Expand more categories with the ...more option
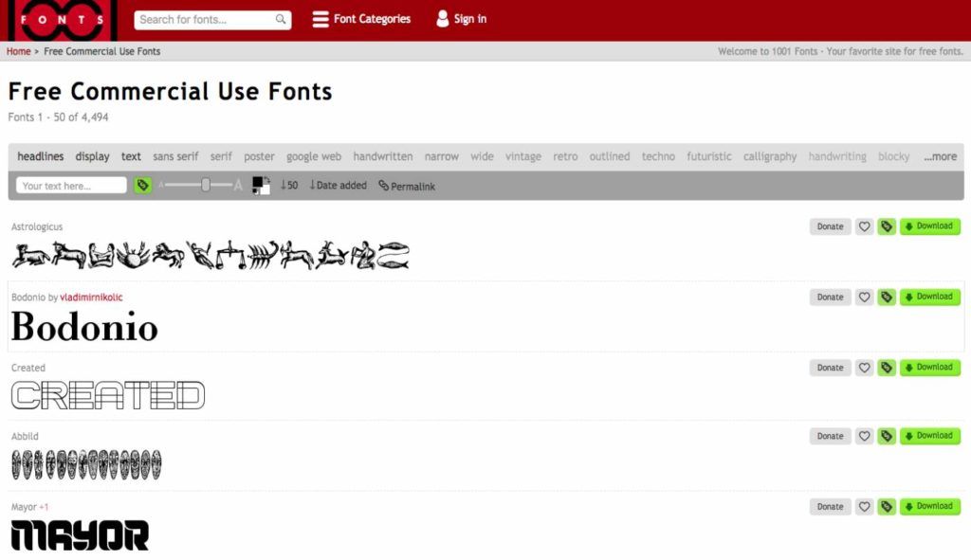Screen dimensions: 971x560 (x=940, y=156)
